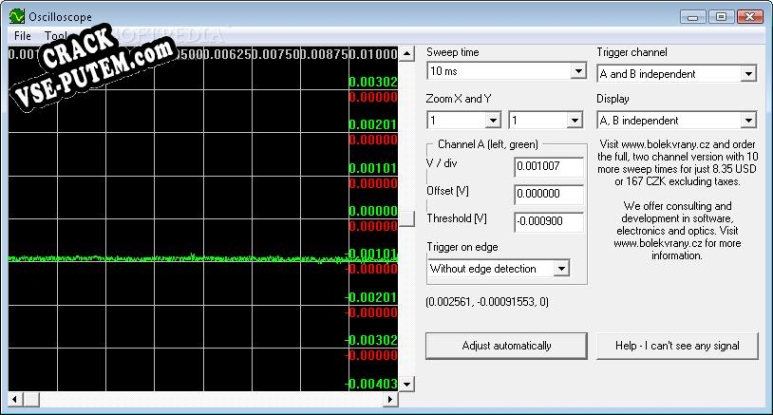Image resolution: width=773 pixels, height=415 pixels.
Task: Click the vertical scrollbar thumb beside the graph
Action: pyautogui.click(x=407, y=218)
